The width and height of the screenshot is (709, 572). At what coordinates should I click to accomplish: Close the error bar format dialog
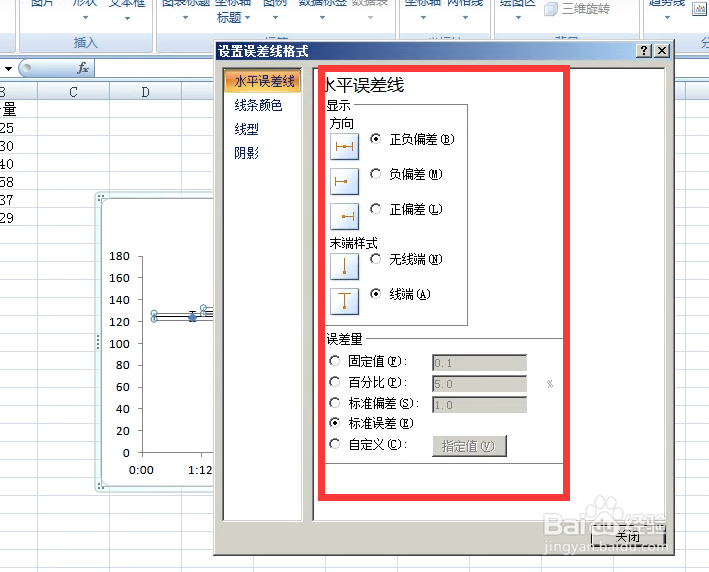pos(662,50)
